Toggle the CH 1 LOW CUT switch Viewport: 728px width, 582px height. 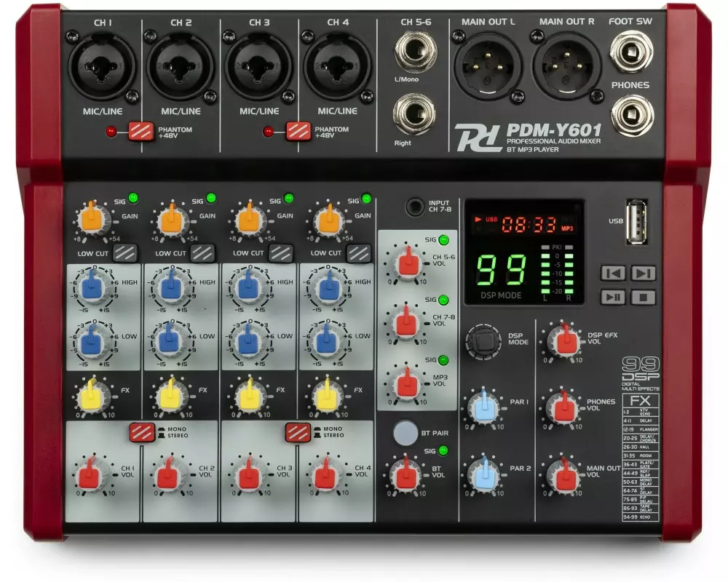point(124,252)
